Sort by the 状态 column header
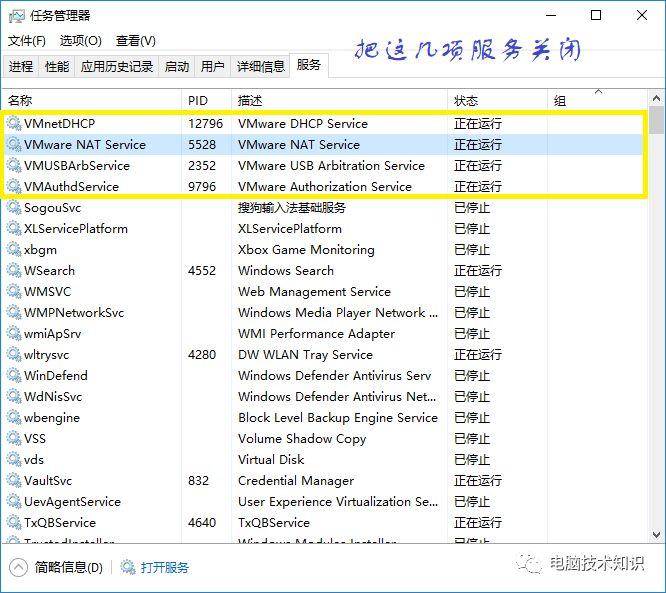 tap(497, 101)
